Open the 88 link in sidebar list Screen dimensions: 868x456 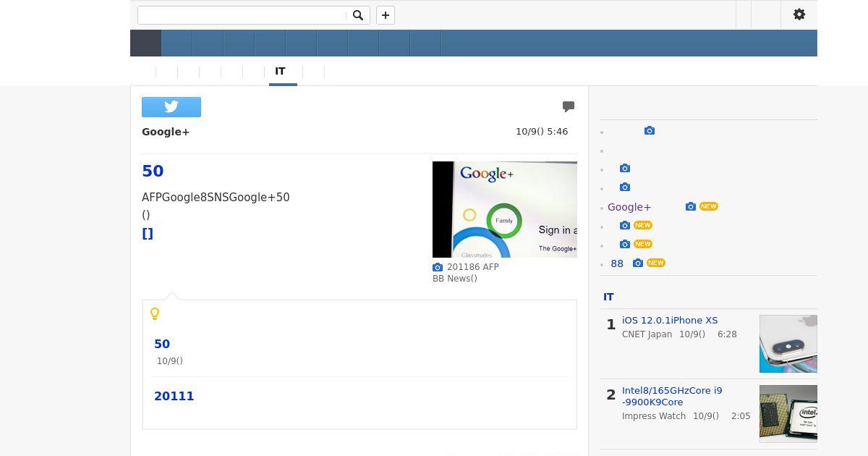click(617, 263)
